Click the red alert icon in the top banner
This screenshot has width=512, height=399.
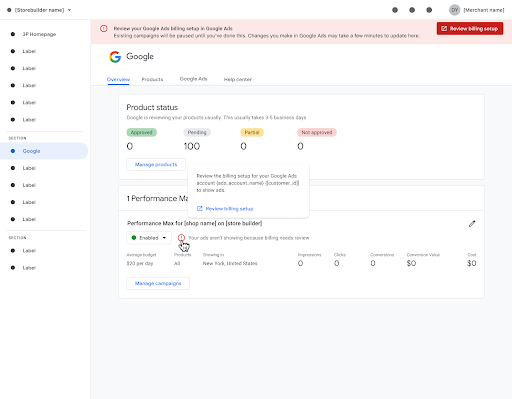[104, 29]
